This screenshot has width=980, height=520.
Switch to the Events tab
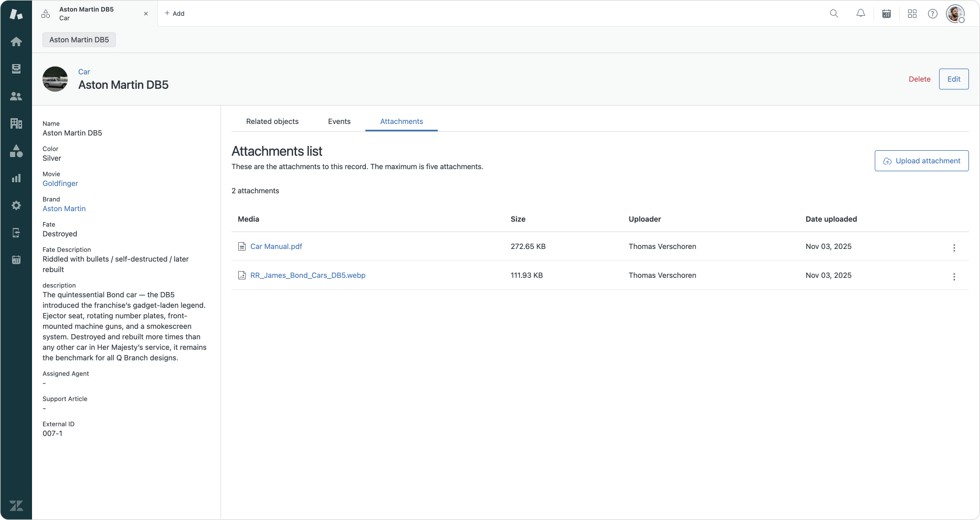[339, 121]
